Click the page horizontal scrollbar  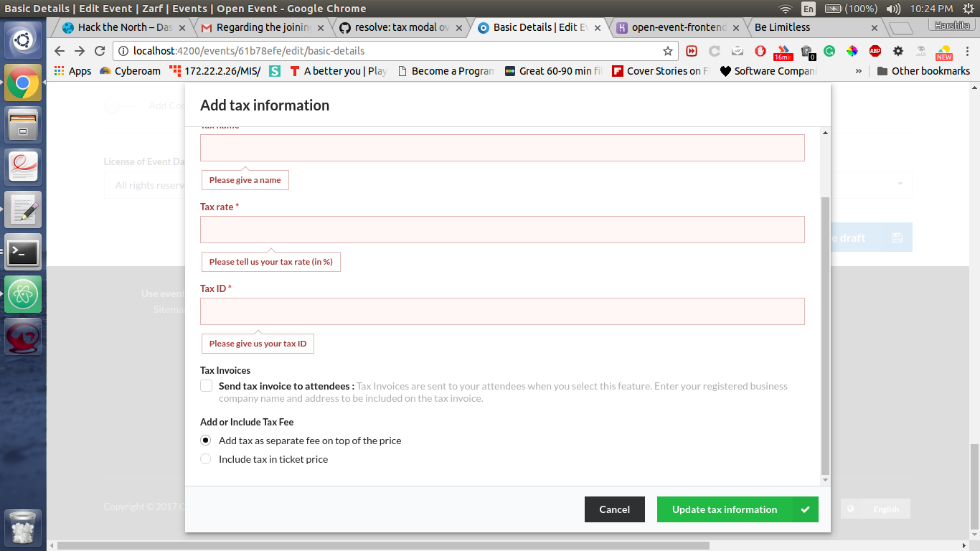pyautogui.click(x=383, y=545)
